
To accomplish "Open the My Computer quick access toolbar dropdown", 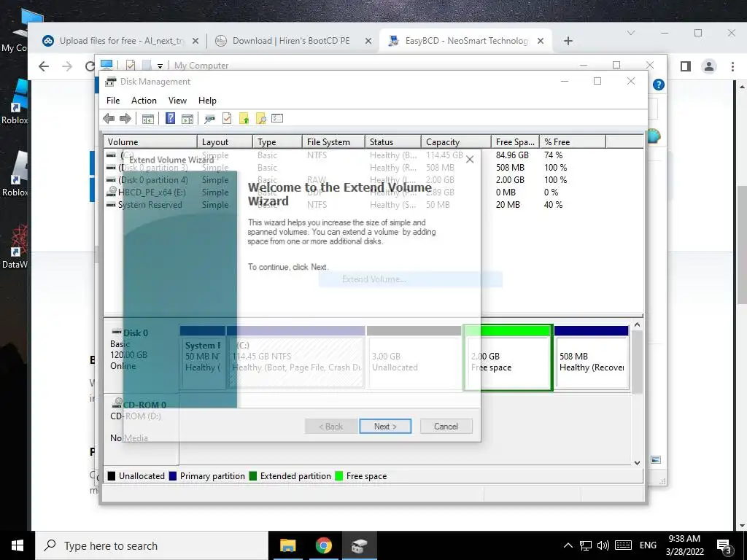I will click(160, 66).
